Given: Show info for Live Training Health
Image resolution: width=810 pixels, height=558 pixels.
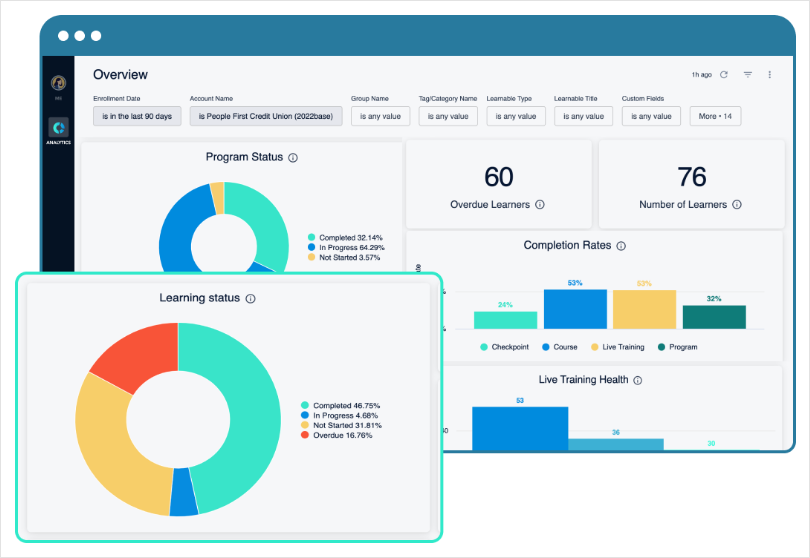Looking at the screenshot, I should [x=638, y=380].
